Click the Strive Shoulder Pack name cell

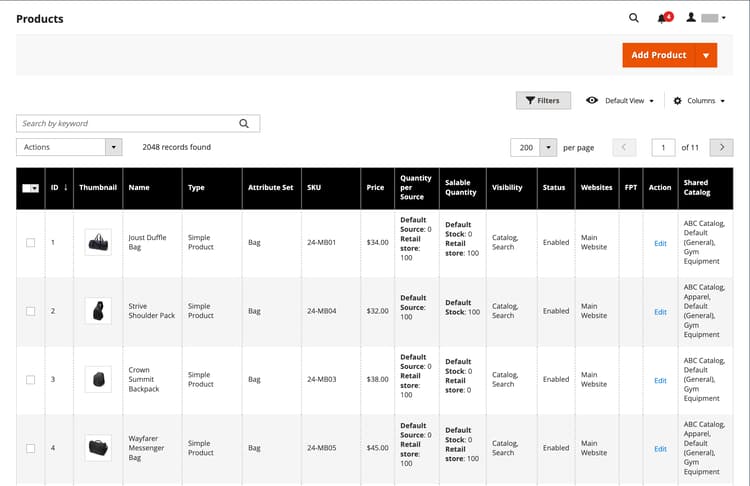point(152,311)
